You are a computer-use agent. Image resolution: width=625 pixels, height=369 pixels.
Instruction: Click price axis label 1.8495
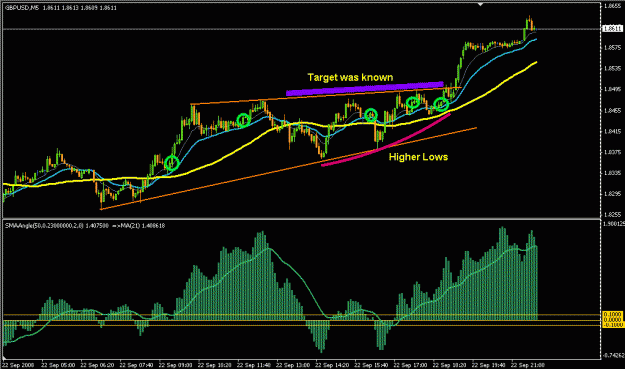click(x=612, y=89)
